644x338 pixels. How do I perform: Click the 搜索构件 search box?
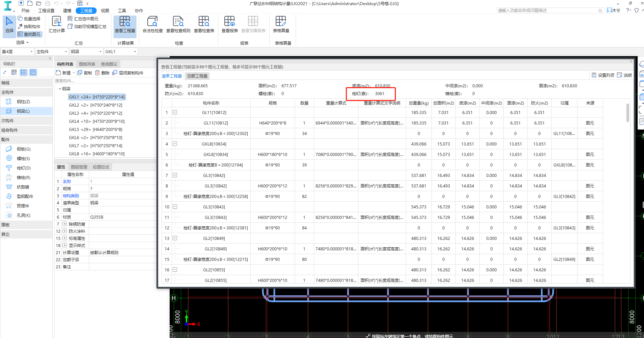(105, 81)
